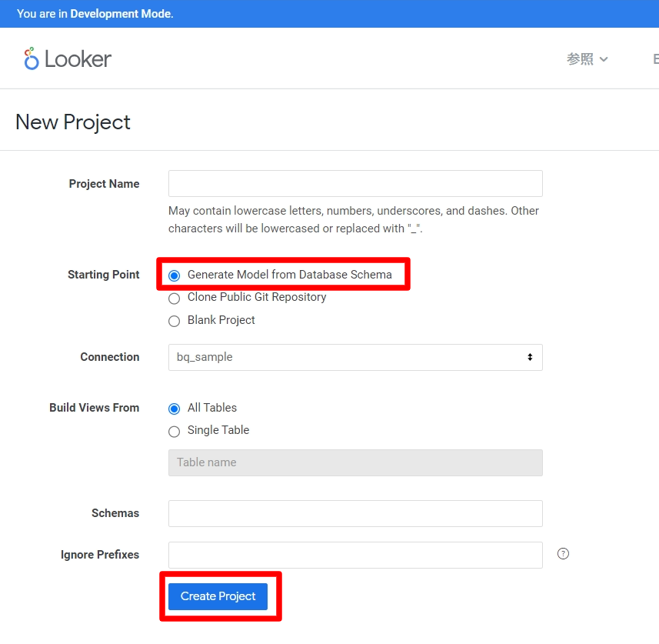The image size is (659, 644).
Task: Click the Development Mode banner
Action: coord(95,14)
